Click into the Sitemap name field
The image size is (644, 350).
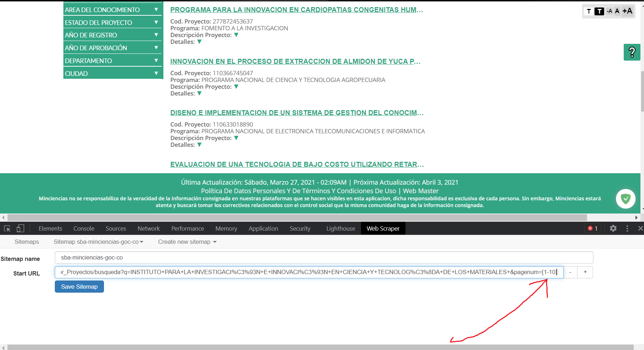click(324, 257)
